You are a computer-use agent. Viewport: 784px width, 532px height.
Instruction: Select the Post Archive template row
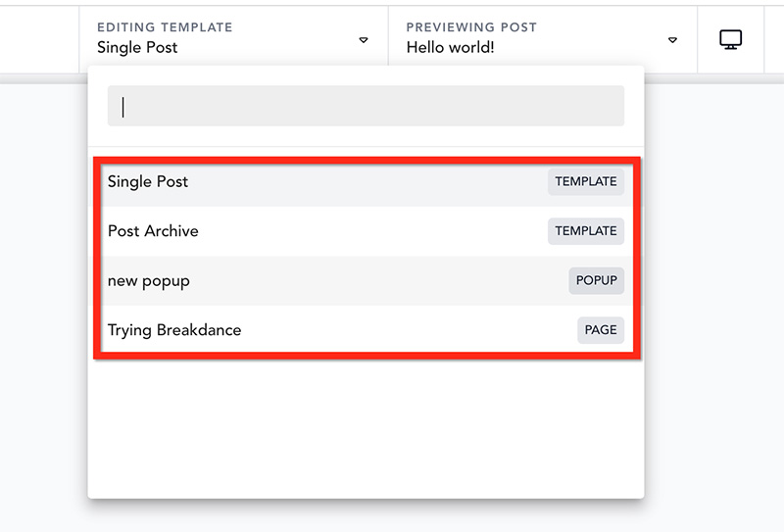[367, 231]
